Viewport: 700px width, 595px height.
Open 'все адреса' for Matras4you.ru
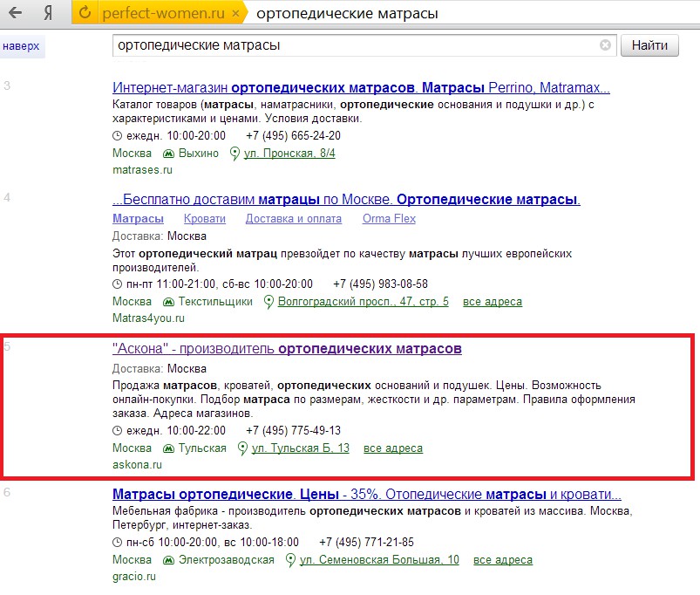tap(493, 302)
